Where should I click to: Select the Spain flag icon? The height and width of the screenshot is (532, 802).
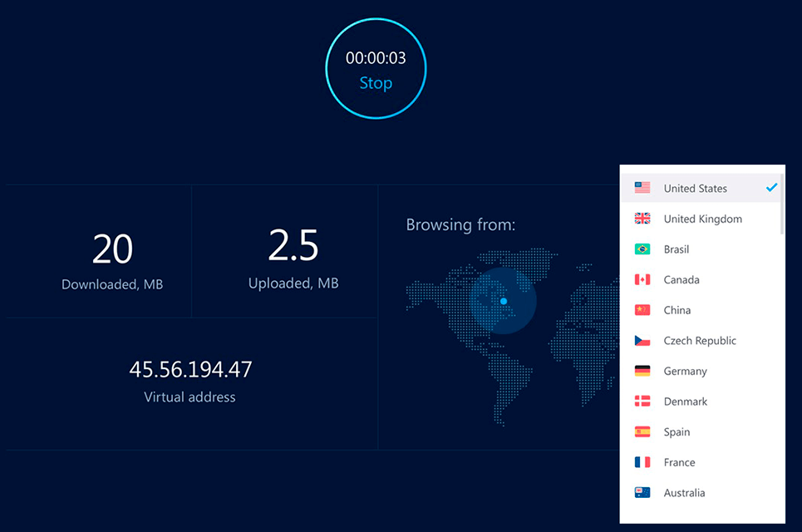tap(642, 431)
